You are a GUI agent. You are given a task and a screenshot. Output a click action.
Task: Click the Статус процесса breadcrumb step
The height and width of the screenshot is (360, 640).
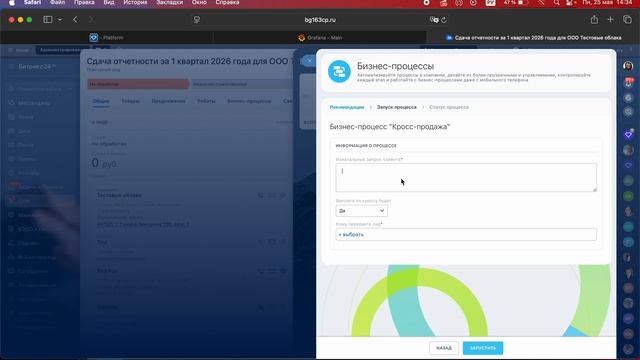coord(449,107)
